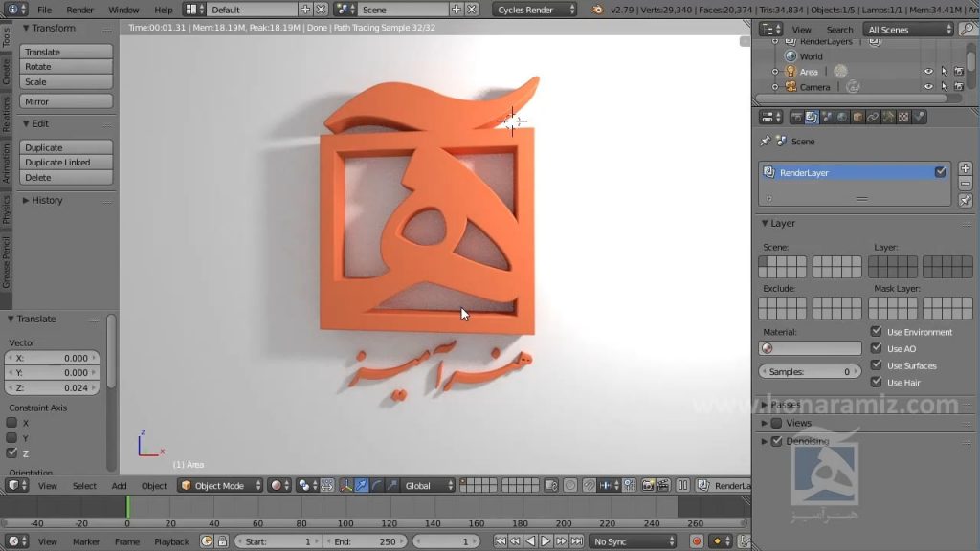Viewport: 980px width, 551px height.
Task: Select the scale manipulator icon
Action: coord(391,485)
